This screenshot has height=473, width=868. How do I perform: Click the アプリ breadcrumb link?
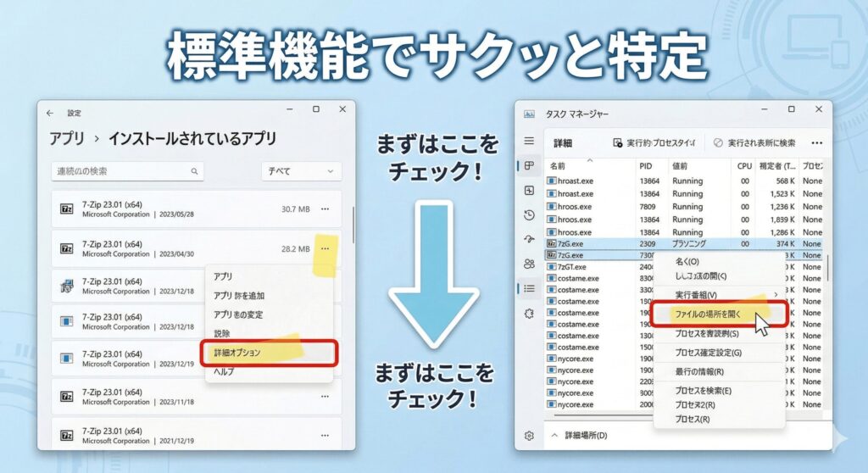(x=66, y=138)
